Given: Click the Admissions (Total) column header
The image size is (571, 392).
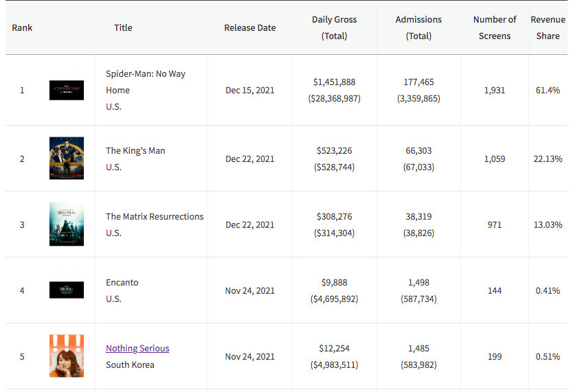Looking at the screenshot, I should [418, 27].
